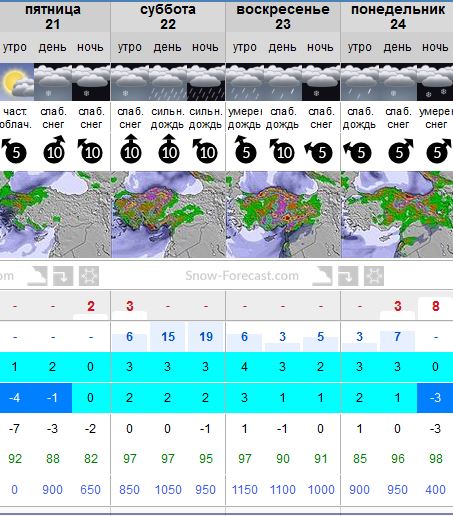The height and width of the screenshot is (516, 453).
Task: Click the snow depth icon beside Snow-Forecast.com
Action: [322, 276]
